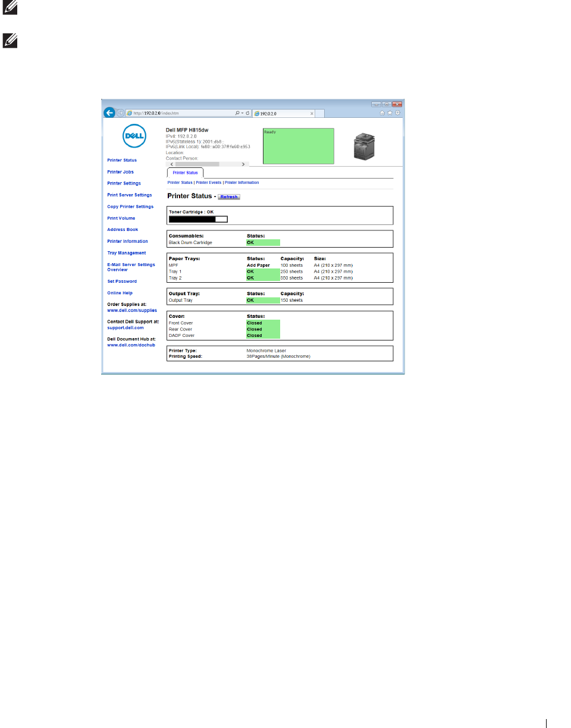571x728 pixels.
Task: Click the Tray 2 OK status cell
Action: pyautogui.click(x=263, y=277)
